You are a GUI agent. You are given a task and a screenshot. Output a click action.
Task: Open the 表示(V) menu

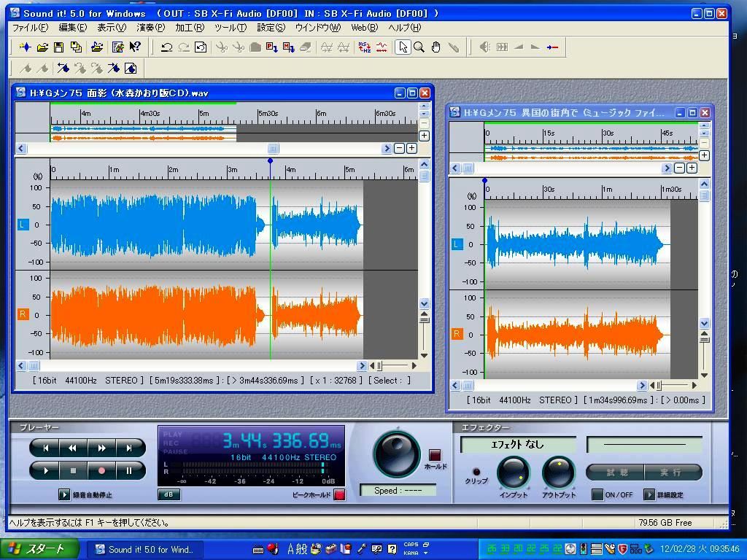[112, 28]
